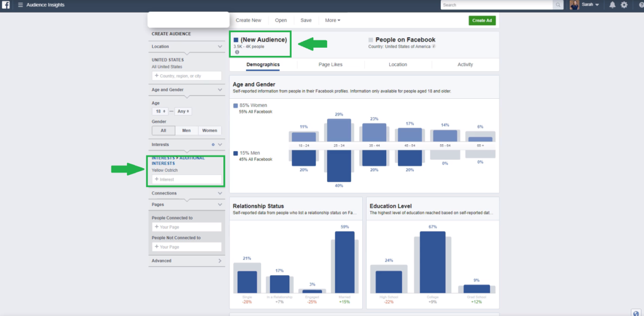Click the 85% Women legend square
Image resolution: width=644 pixels, height=316 pixels.
point(235,106)
